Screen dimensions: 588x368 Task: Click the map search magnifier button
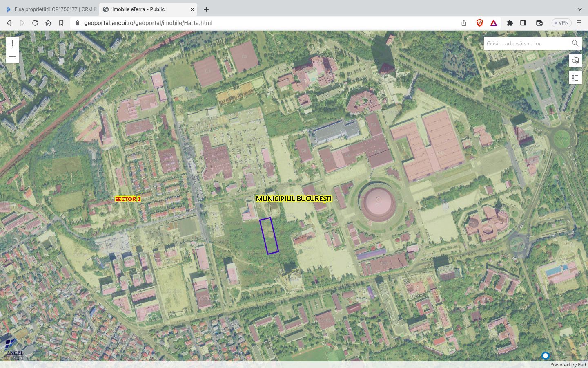[575, 43]
